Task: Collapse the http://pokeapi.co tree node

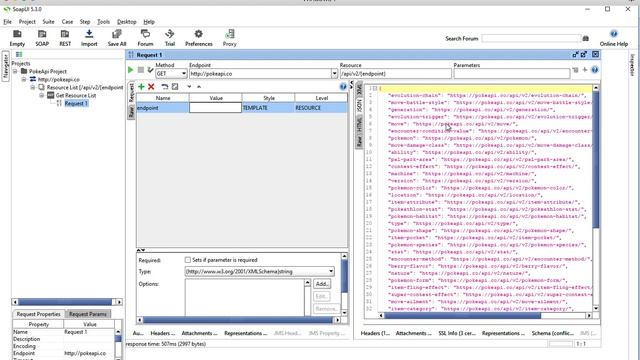Action: pos(24,79)
